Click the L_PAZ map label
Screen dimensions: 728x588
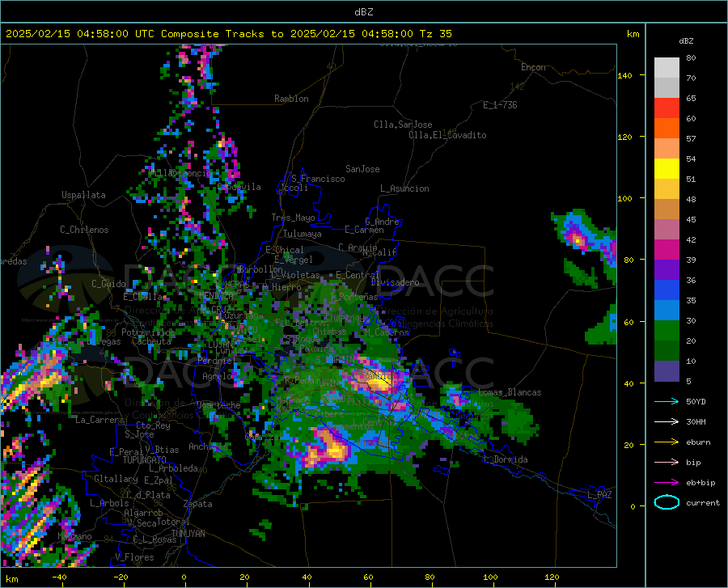[x=599, y=495]
